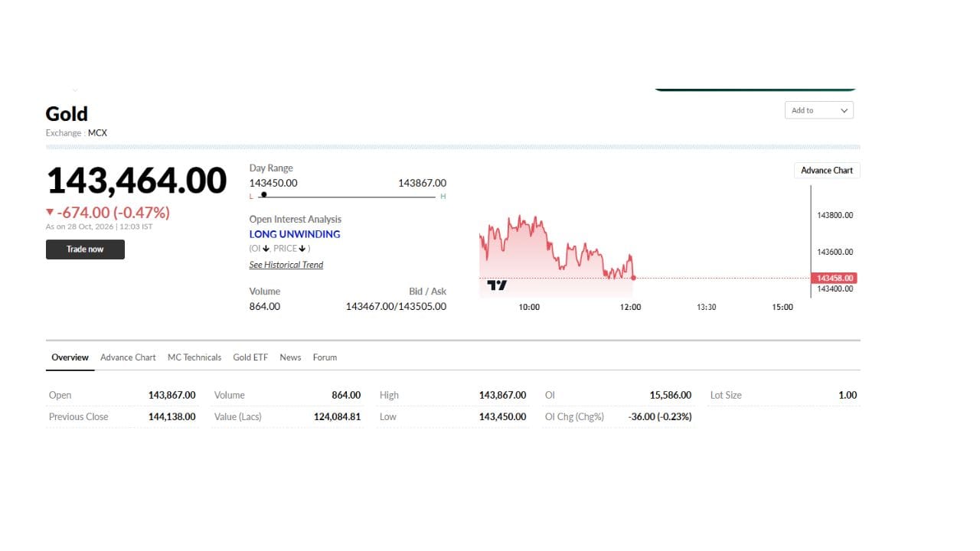Click the Trade now button
This screenshot has width=980, height=551.
coord(85,249)
